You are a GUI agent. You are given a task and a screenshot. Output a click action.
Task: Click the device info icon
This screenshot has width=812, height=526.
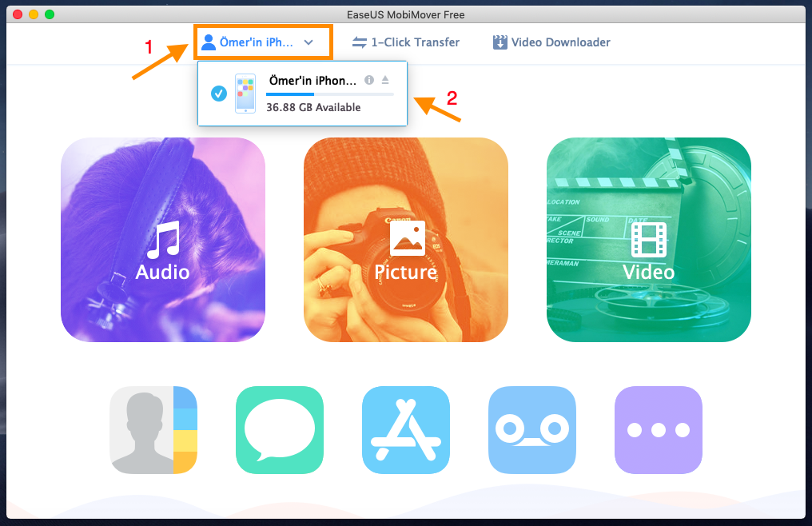(369, 80)
